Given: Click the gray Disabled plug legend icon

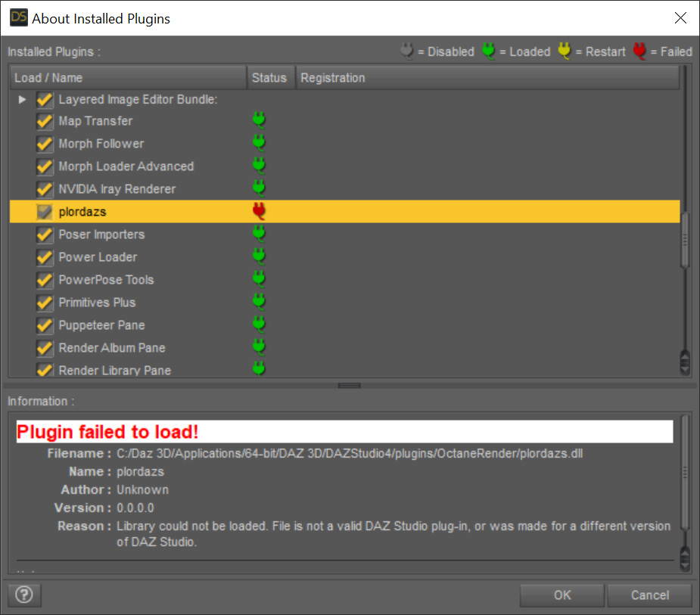Looking at the screenshot, I should (406, 51).
